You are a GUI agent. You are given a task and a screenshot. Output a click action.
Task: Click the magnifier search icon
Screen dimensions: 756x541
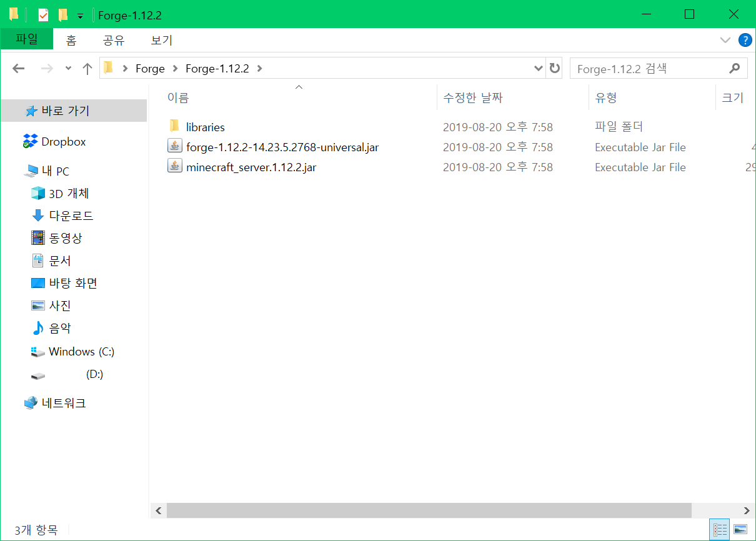735,69
